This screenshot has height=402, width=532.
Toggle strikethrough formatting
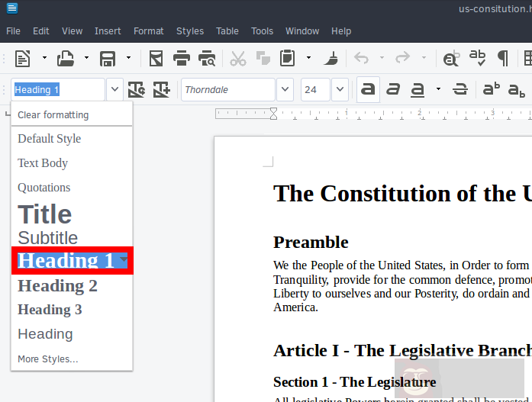click(x=459, y=89)
